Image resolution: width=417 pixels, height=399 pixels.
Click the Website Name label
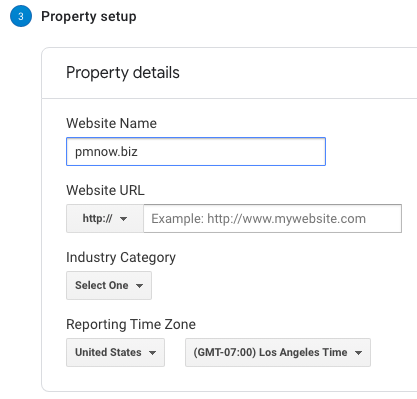click(111, 123)
